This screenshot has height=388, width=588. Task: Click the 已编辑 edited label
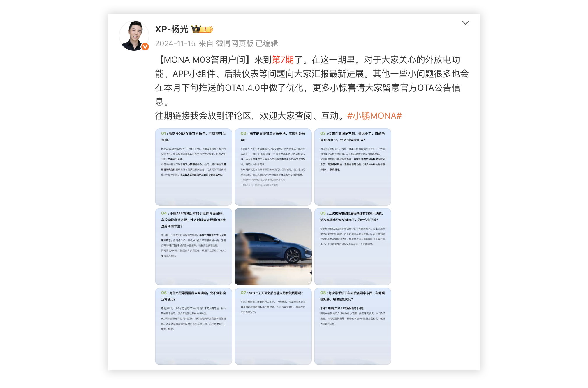[267, 43]
